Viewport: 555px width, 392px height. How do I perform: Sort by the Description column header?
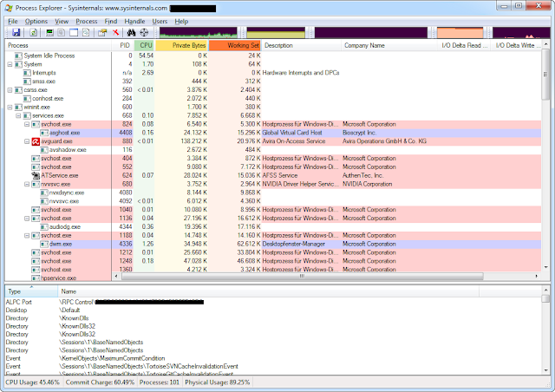(x=301, y=45)
